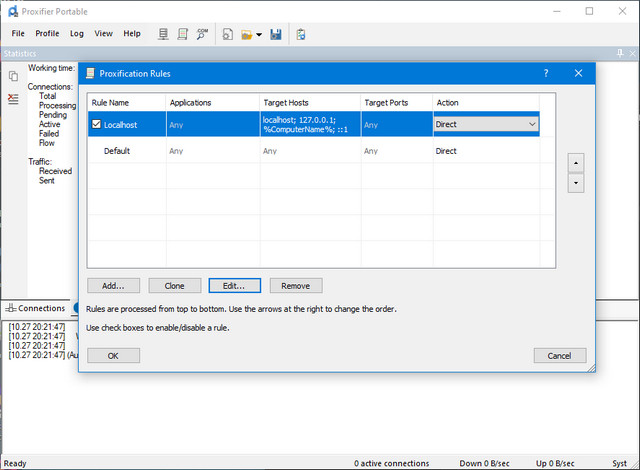The width and height of the screenshot is (640, 470).
Task: Open Name Resolution settings icon
Action: [202, 34]
